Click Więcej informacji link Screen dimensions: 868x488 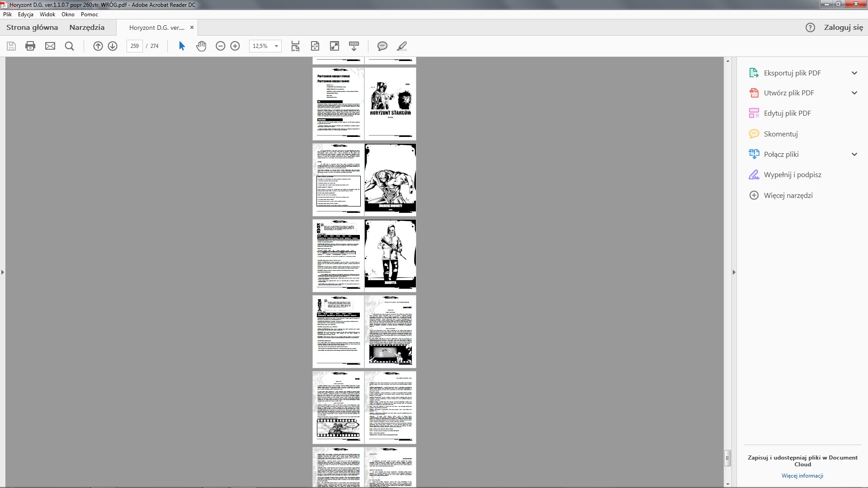coord(802,475)
